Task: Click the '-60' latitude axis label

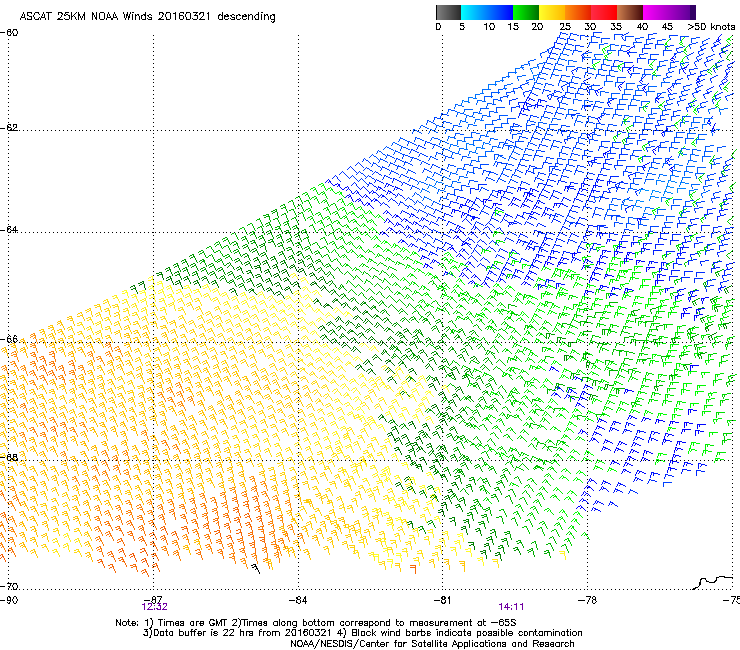Action: tap(9, 33)
